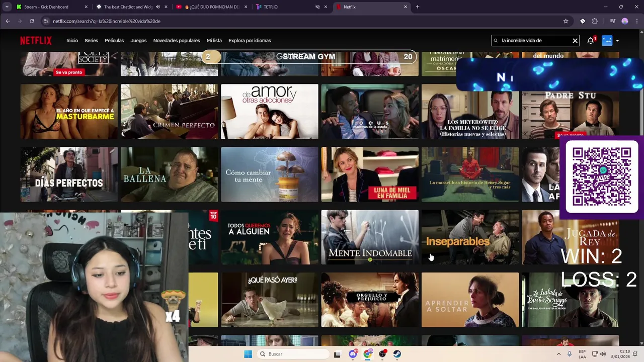Open the Días Perfectos thumbnail
Image resolution: width=644 pixels, height=362 pixels.
pyautogui.click(x=69, y=174)
